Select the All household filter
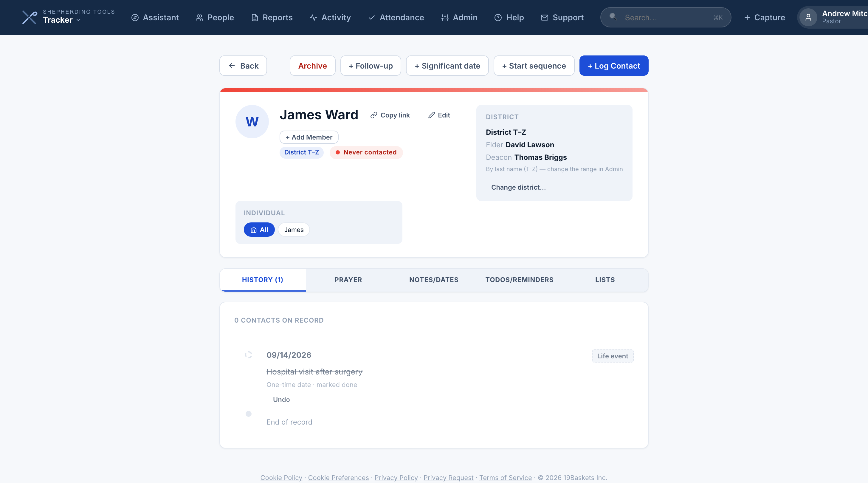The image size is (868, 483). point(259,230)
